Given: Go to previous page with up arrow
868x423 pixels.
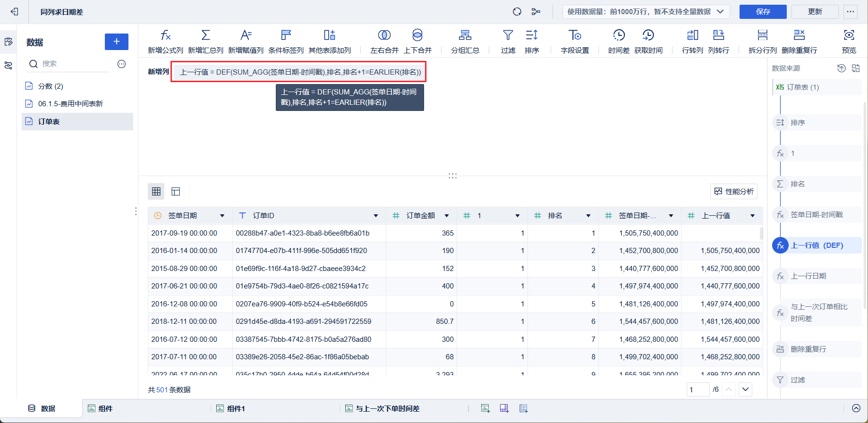Looking at the screenshot, I should tap(729, 389).
